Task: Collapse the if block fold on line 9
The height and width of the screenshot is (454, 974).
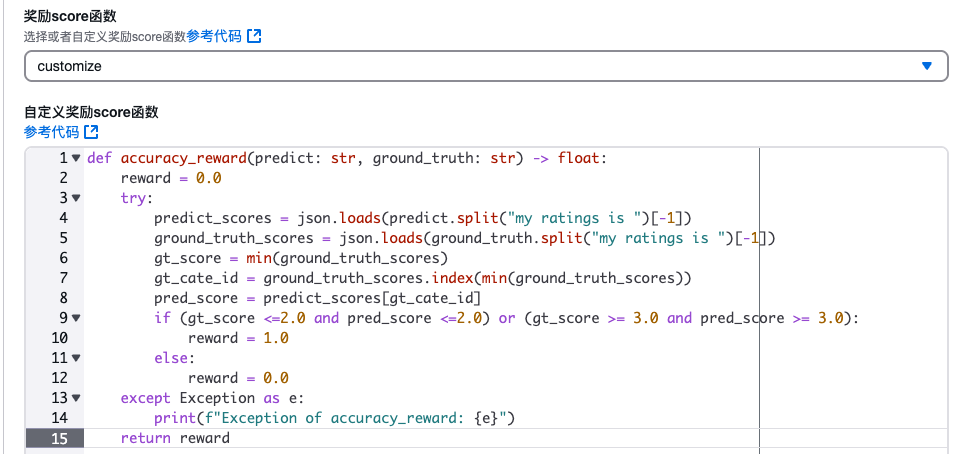Action: [76, 317]
